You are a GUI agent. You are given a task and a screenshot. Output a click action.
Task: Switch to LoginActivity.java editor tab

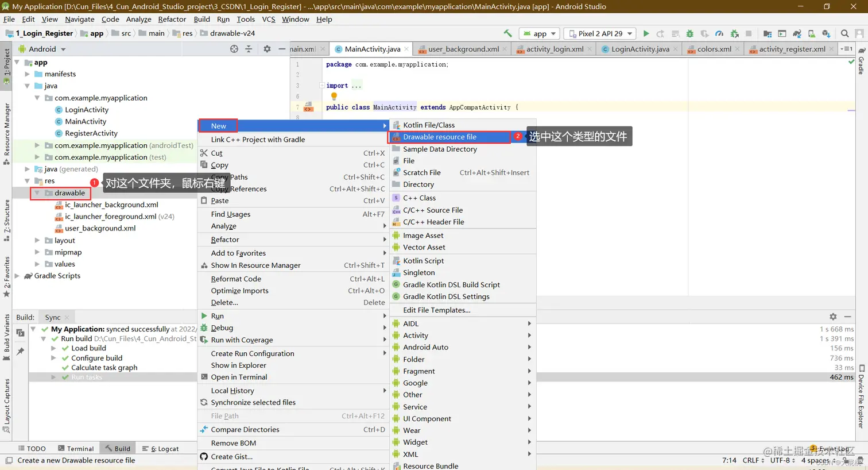(640, 49)
